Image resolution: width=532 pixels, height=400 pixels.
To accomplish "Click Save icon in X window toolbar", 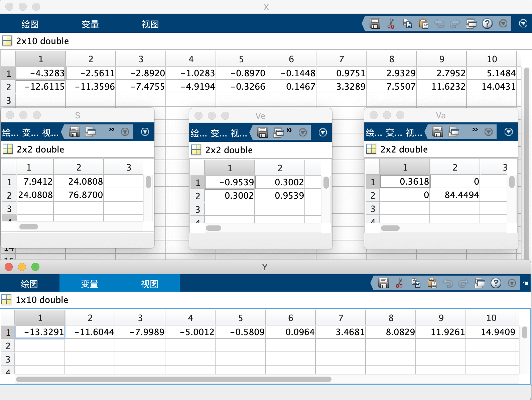I will pos(375,23).
